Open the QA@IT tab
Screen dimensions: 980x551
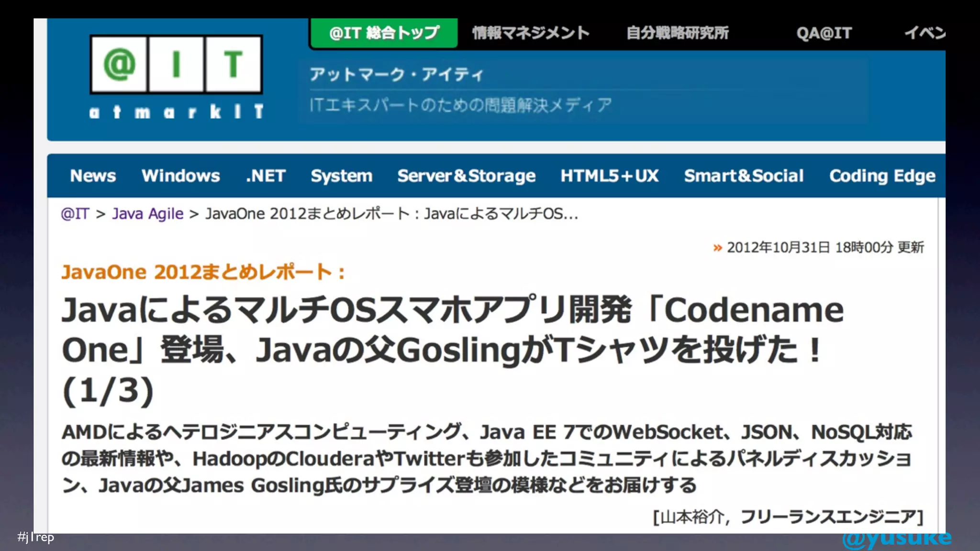pos(824,33)
